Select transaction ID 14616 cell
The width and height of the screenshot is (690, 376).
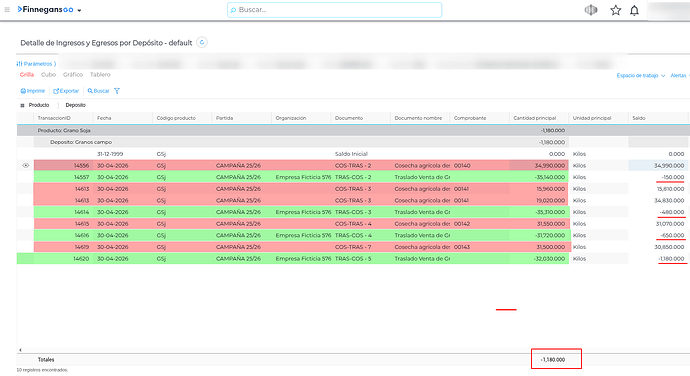click(63, 236)
